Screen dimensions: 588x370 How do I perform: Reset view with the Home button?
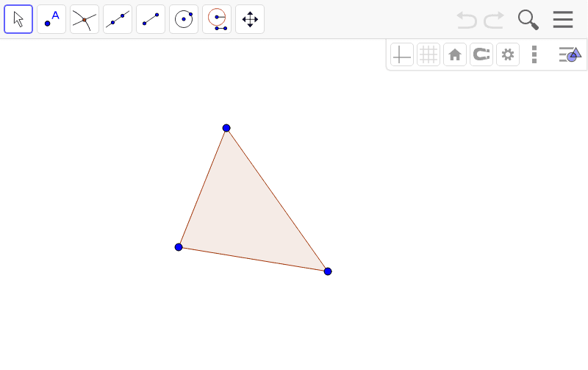click(455, 54)
